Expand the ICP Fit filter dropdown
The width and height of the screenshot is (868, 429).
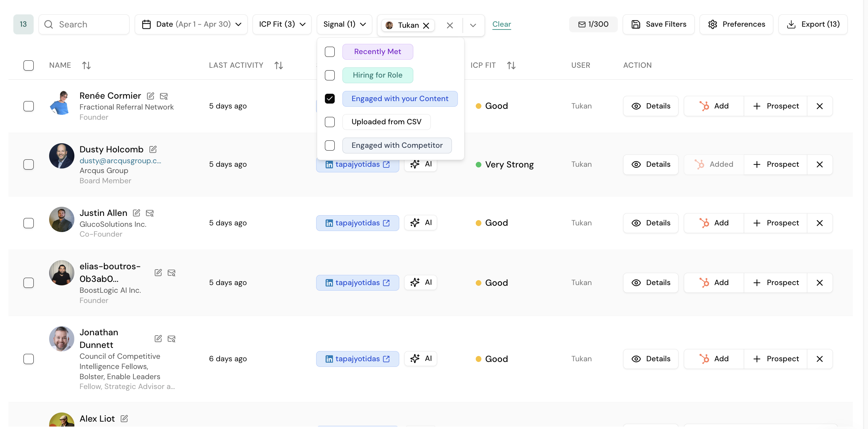[x=282, y=24]
